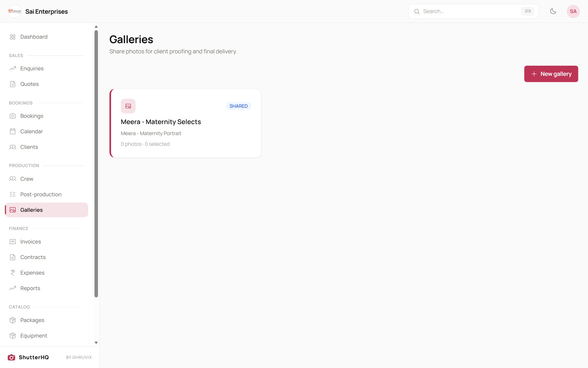
Task: Click the sidebar scroll down arrow
Action: point(96,343)
